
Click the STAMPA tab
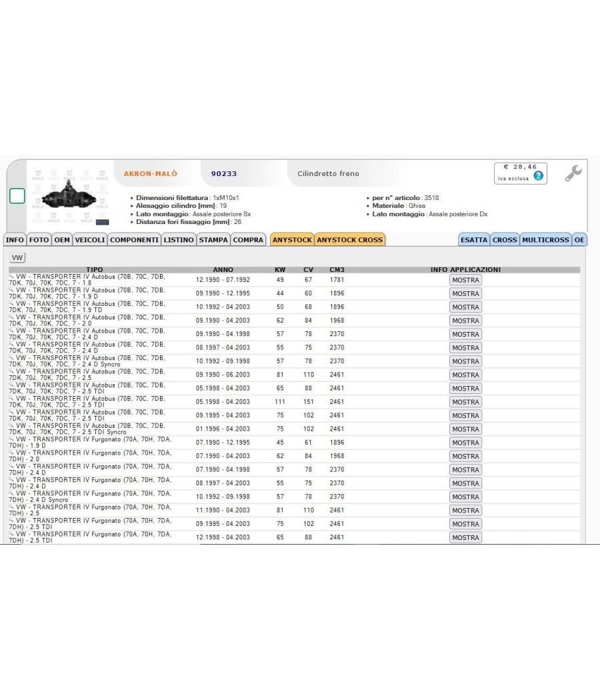(213, 240)
